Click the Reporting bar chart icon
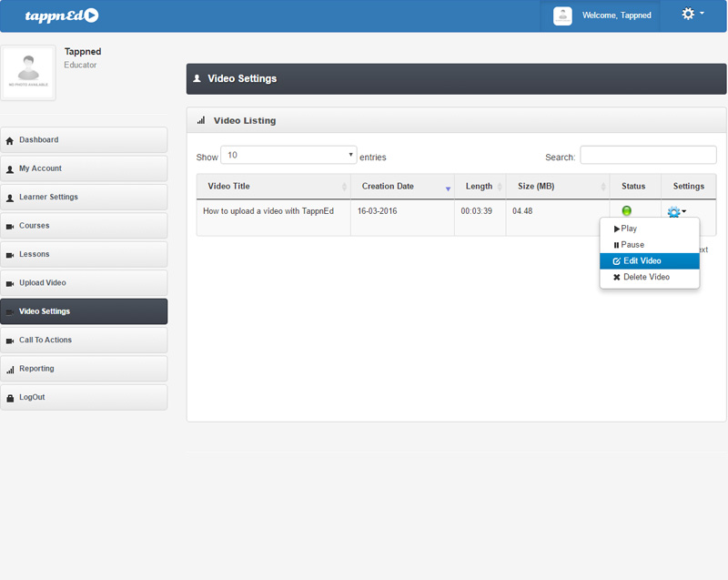 click(x=10, y=370)
